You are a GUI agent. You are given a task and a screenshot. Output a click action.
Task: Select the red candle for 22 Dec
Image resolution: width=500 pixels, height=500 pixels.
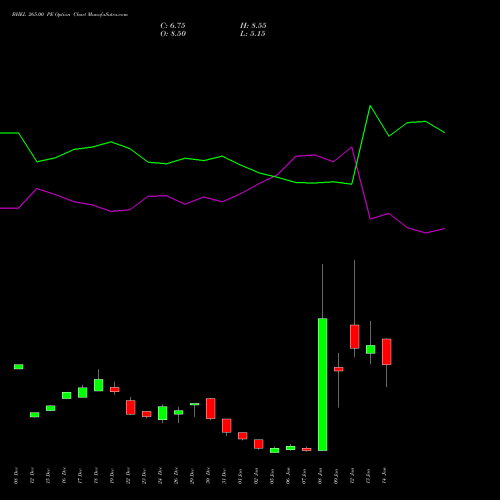pyautogui.click(x=130, y=407)
